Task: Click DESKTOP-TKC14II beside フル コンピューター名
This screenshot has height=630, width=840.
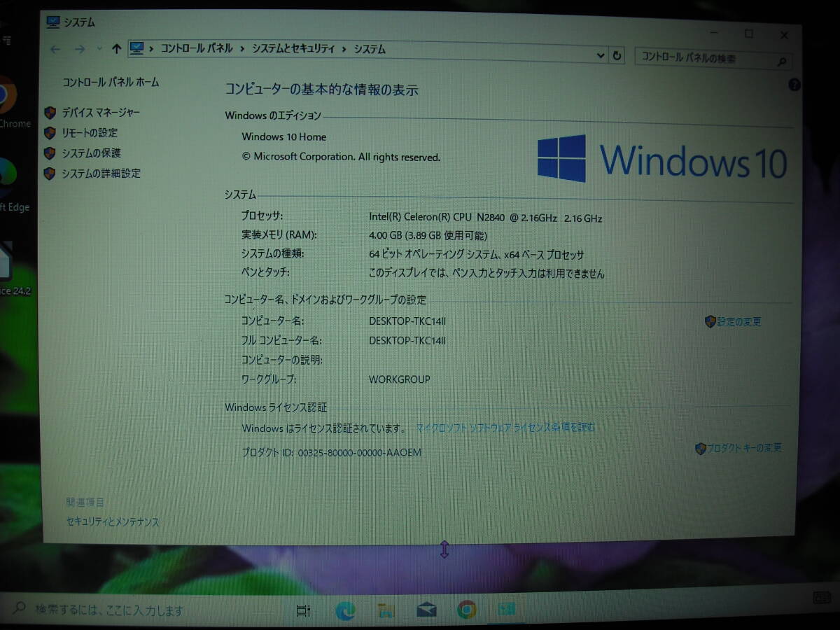Action: point(407,341)
